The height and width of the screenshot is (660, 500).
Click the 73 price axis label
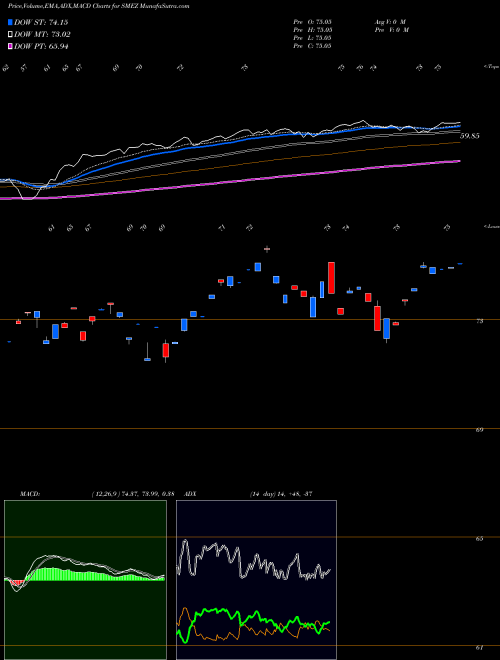[x=479, y=321]
